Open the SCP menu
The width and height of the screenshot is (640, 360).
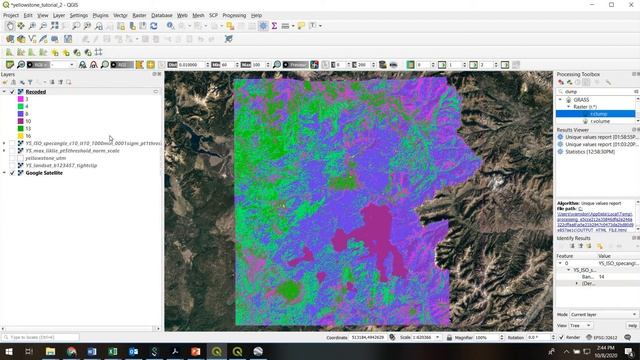click(x=213, y=16)
